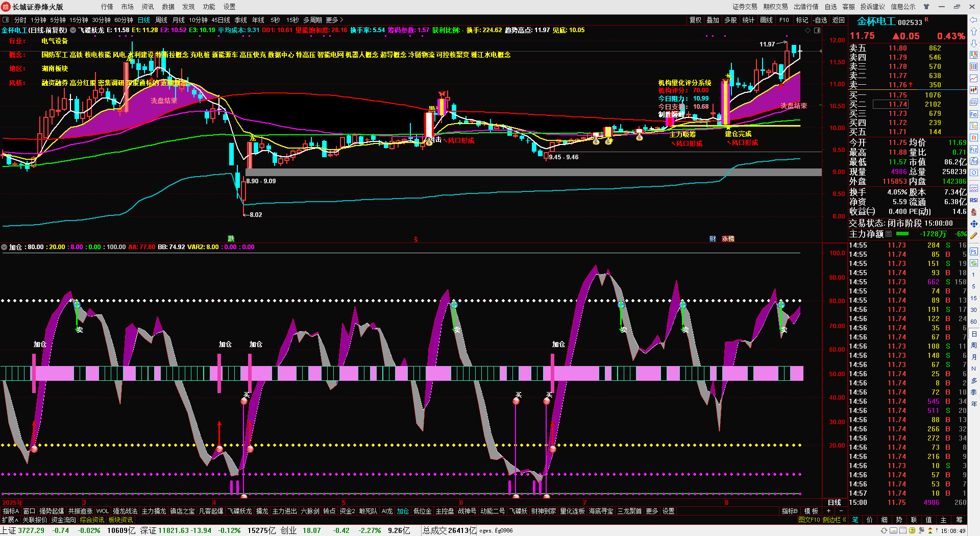
Task: Click the list icon beside 主力净额
Action: 889,234
